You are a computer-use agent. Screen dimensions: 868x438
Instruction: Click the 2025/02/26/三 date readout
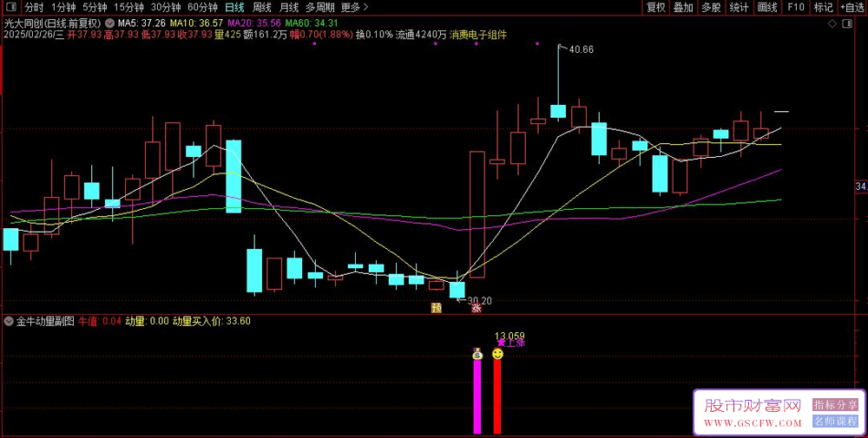pos(34,35)
